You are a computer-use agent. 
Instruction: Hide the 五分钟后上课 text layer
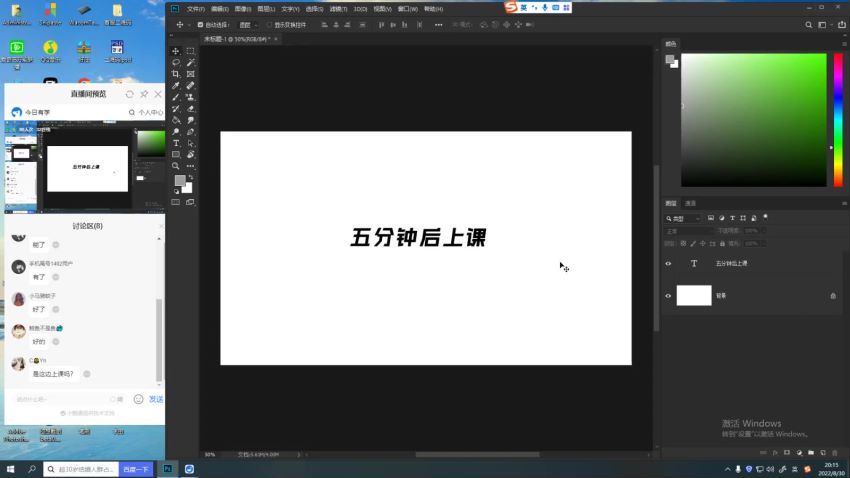point(668,264)
